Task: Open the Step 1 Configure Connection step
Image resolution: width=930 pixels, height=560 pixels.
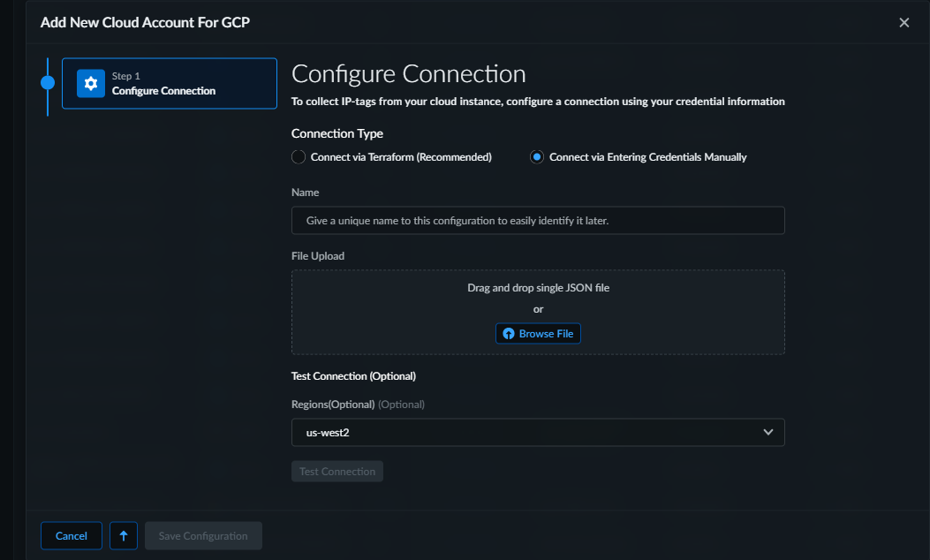Action: coord(170,84)
